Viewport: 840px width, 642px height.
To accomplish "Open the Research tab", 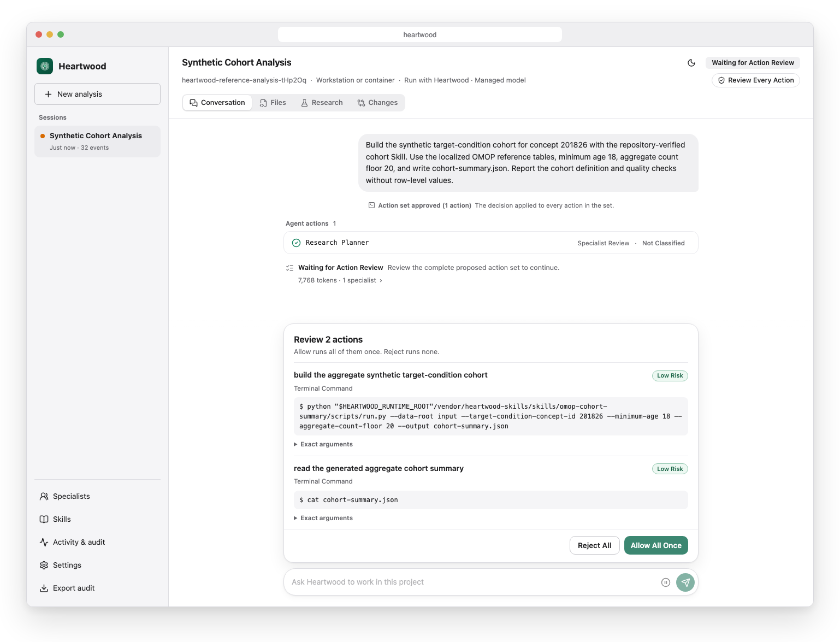I will click(322, 103).
